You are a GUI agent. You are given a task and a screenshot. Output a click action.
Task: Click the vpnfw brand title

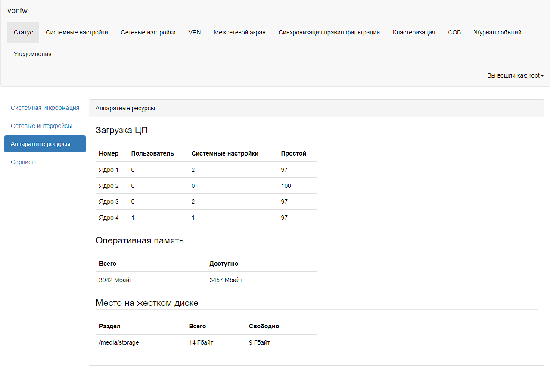tap(17, 11)
